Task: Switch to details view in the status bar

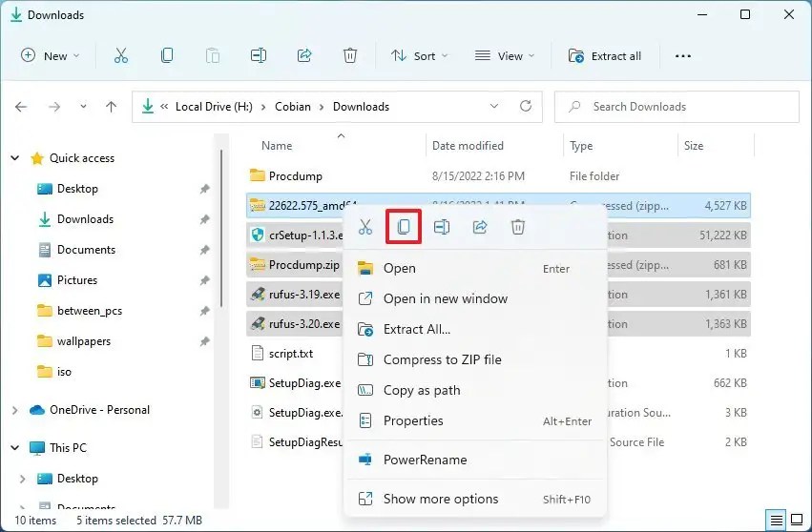Action: click(x=777, y=521)
